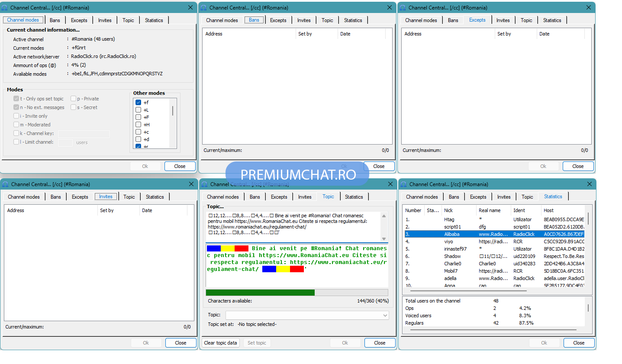The height and width of the screenshot is (364, 622).
Task: Click the Channel key input field
Action: coord(84,134)
